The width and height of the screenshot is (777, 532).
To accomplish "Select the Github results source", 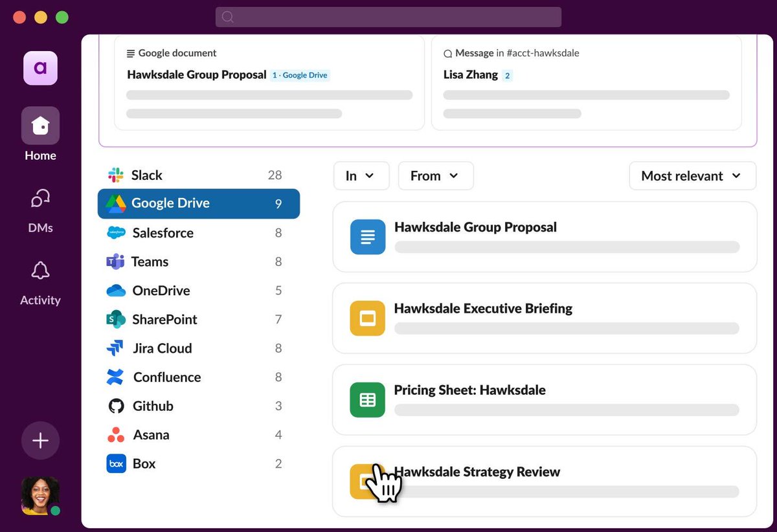I will pyautogui.click(x=199, y=406).
